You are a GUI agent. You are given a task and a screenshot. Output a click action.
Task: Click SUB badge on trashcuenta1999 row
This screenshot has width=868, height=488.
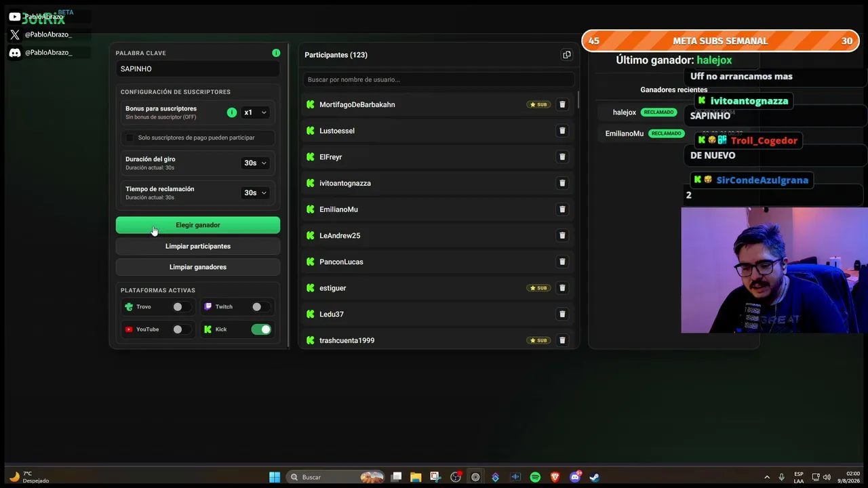click(538, 340)
